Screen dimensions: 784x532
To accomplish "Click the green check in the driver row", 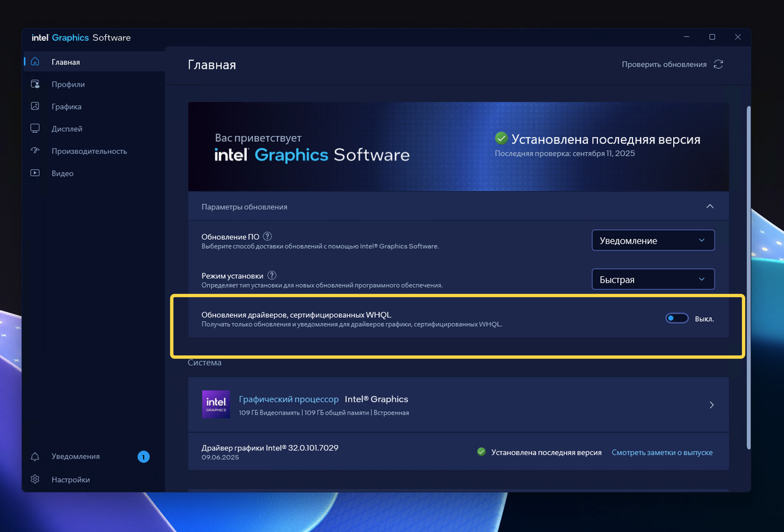I will coord(481,452).
